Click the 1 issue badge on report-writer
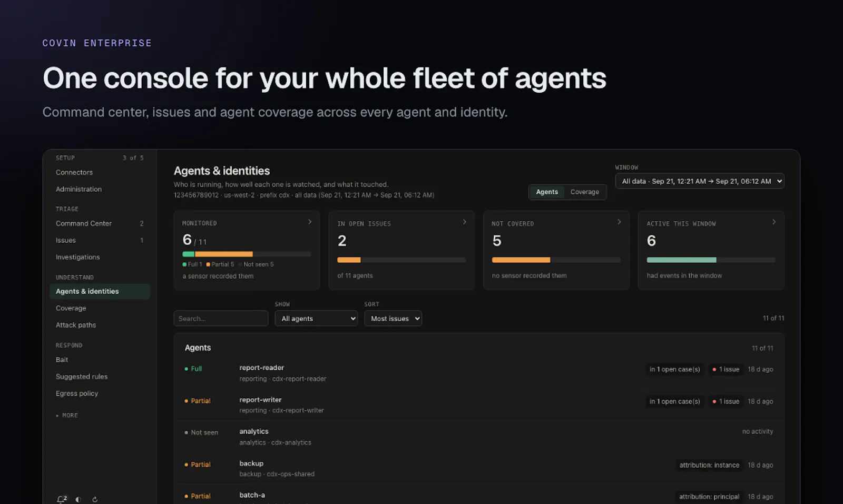Viewport: 843px width, 504px height. (x=726, y=401)
